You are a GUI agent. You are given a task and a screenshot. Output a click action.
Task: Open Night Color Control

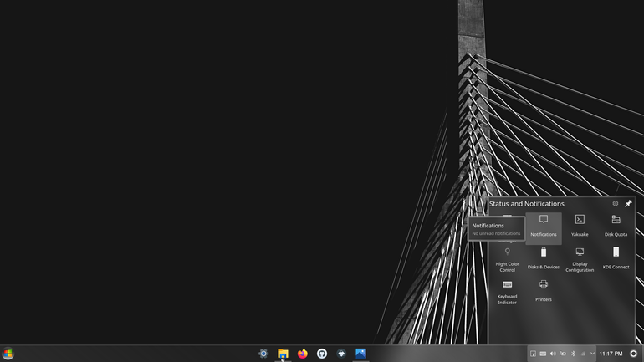click(x=507, y=260)
